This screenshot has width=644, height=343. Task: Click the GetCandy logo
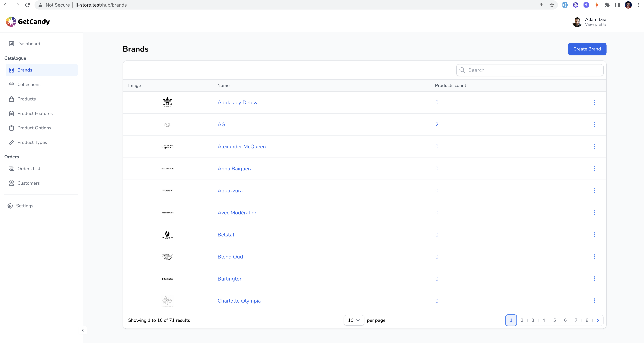(28, 22)
